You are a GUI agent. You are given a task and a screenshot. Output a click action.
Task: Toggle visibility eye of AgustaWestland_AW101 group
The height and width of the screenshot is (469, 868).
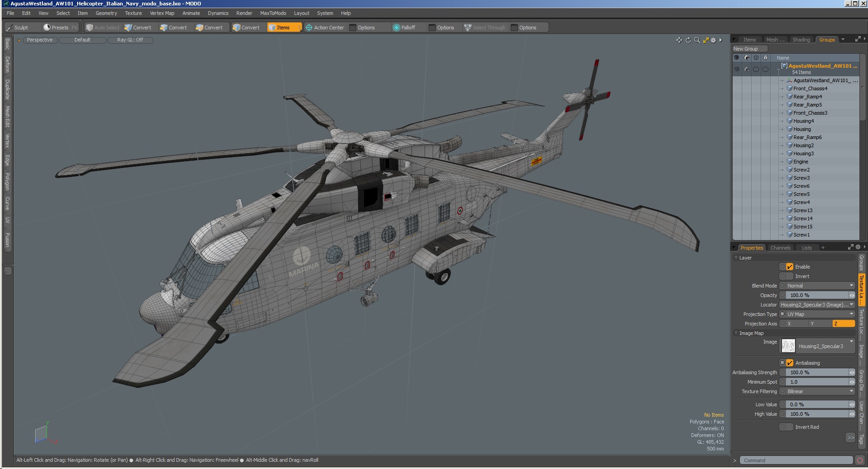pos(736,69)
